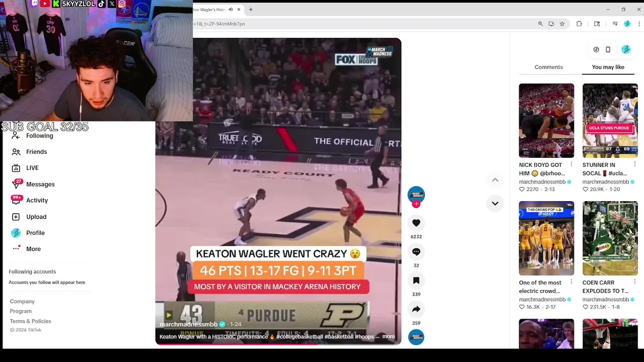
Task: Click the video progress bar at bottom
Action: (x=278, y=344)
